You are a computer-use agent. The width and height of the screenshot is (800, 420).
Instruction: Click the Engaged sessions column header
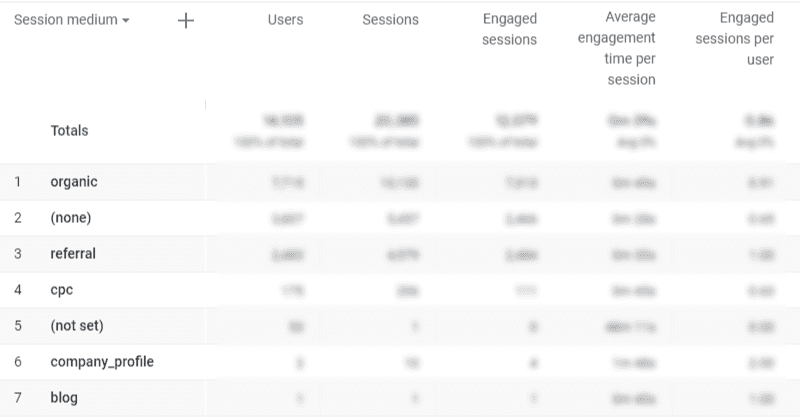pyautogui.click(x=509, y=29)
